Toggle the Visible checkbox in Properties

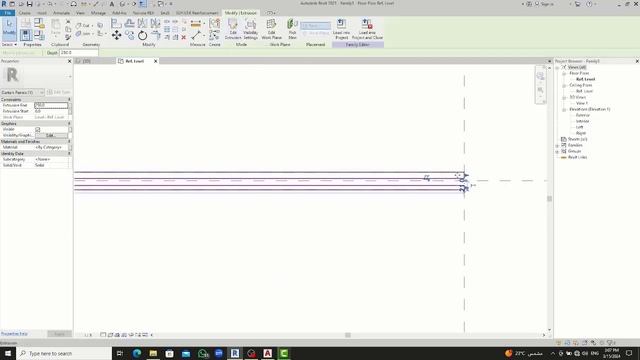click(x=38, y=129)
